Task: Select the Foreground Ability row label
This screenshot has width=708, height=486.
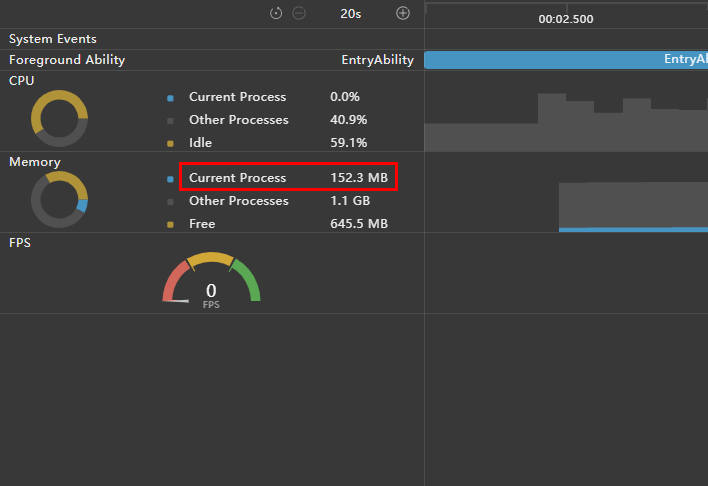Action: pos(67,60)
